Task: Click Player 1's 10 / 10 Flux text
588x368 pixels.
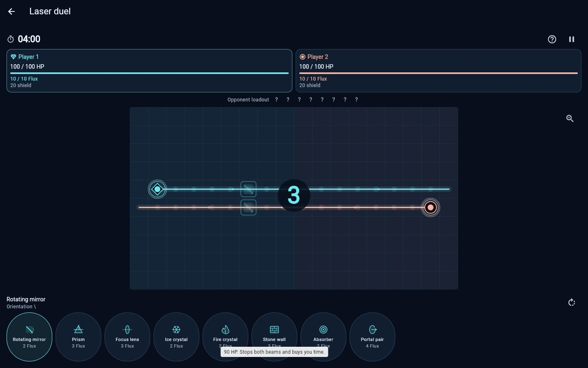Action: tap(24, 79)
